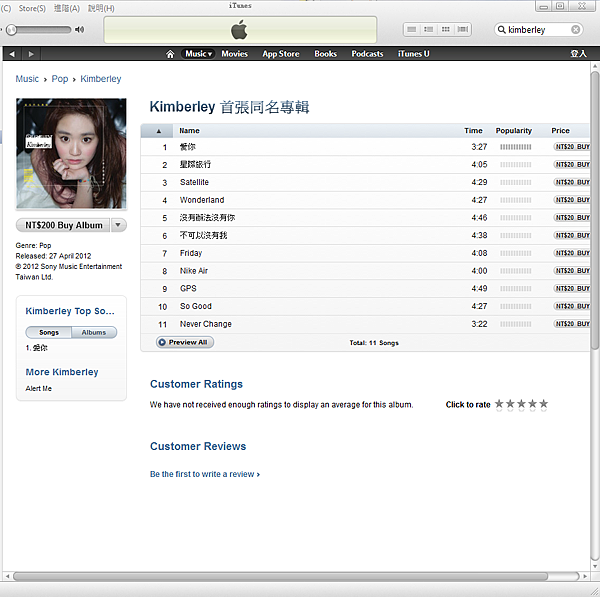Image resolution: width=600 pixels, height=597 pixels.
Task: Select the Albums toggle in Top Songs
Action: [94, 333]
